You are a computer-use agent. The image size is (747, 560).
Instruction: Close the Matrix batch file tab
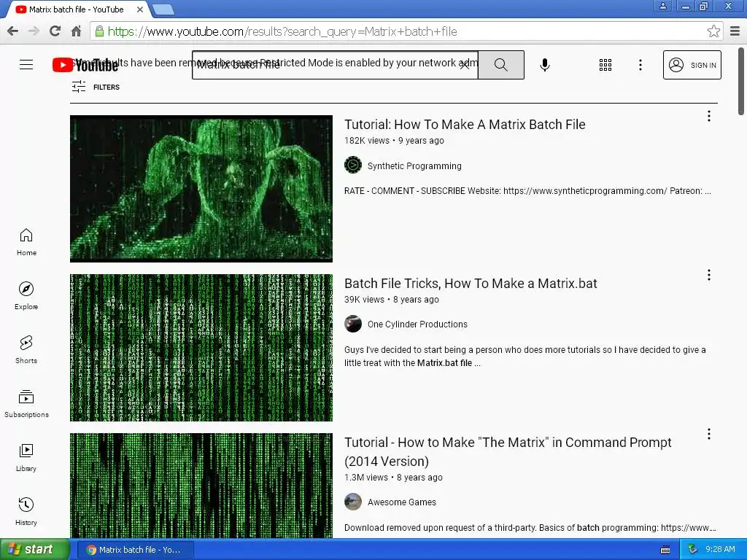139,9
